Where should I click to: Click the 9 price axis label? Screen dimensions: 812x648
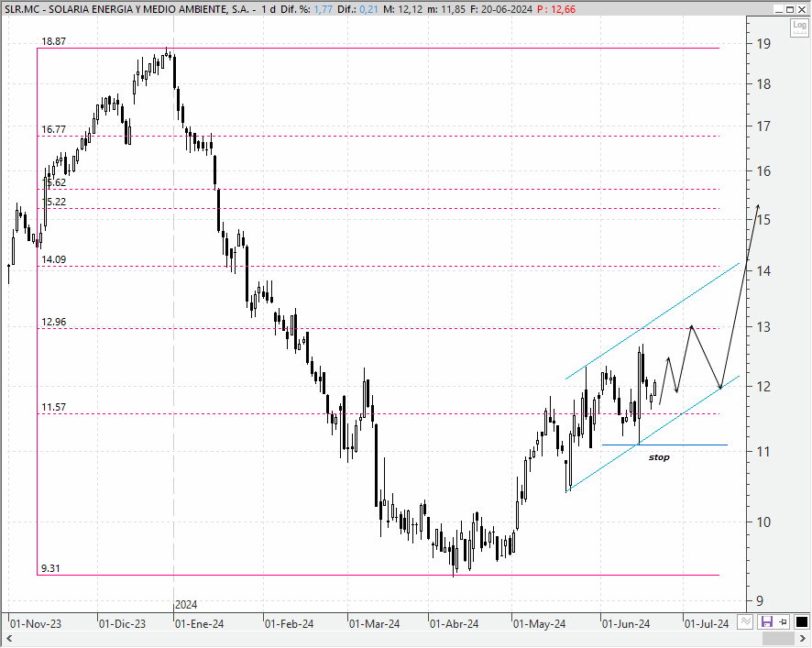(x=760, y=601)
